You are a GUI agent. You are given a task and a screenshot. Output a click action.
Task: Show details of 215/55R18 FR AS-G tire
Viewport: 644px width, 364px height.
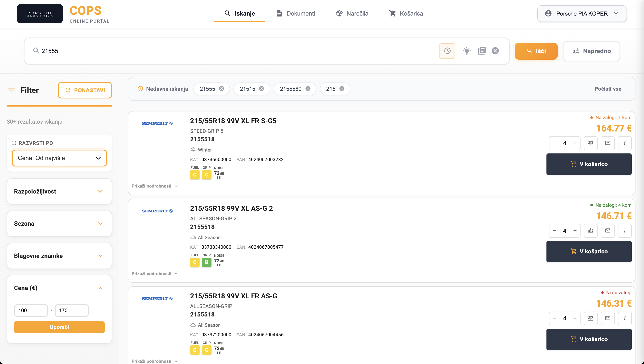154,361
